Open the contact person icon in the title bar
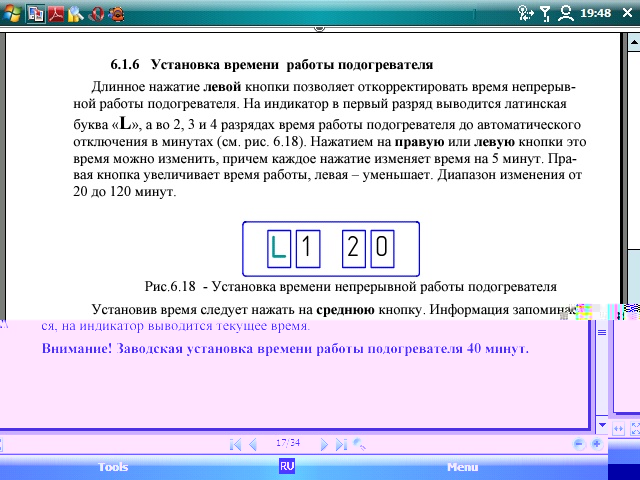The width and height of the screenshot is (640, 480). tap(566, 13)
